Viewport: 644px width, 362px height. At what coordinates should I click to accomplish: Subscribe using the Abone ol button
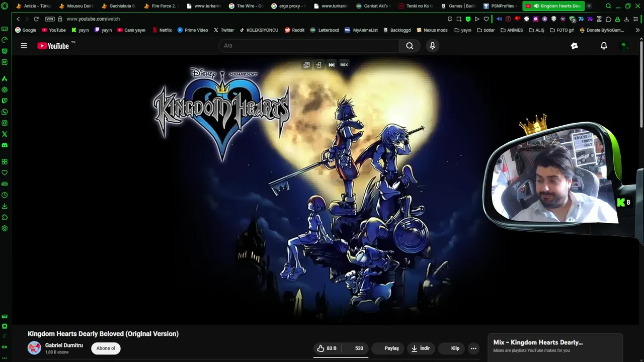click(106, 348)
